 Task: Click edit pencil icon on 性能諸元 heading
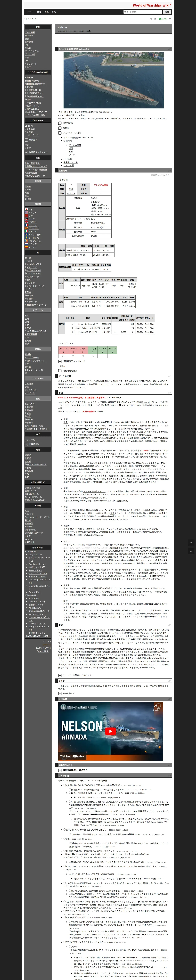point(169,171)
